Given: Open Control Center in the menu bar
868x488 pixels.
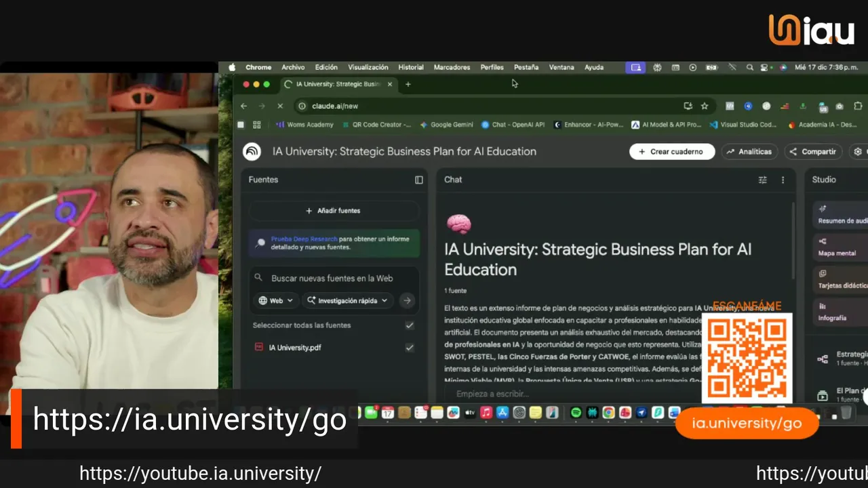Looking at the screenshot, I should click(x=766, y=67).
